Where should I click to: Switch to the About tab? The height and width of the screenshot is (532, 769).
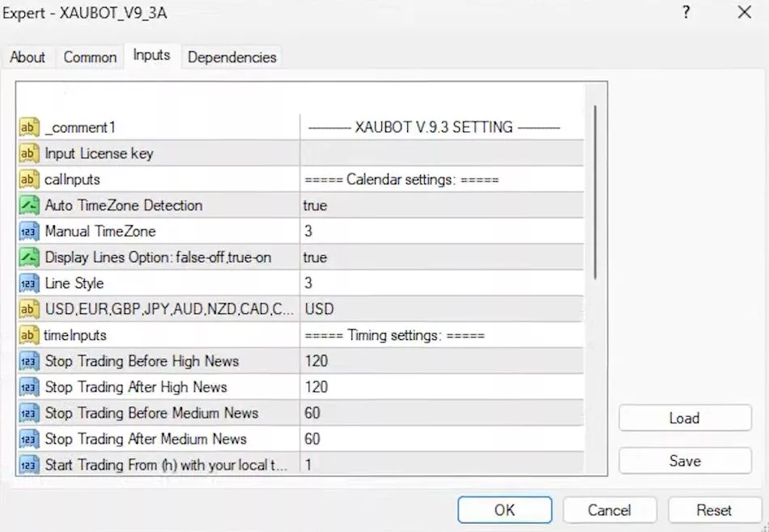pos(28,57)
